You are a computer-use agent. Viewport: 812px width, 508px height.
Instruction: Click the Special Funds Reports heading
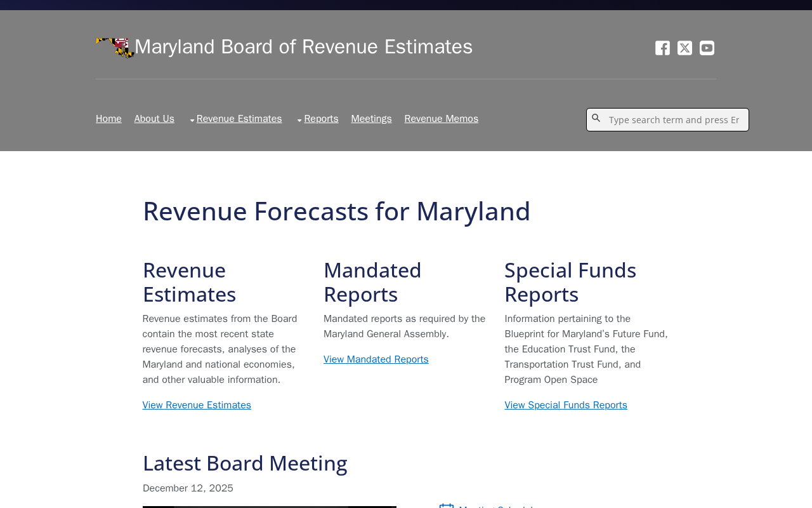click(570, 283)
